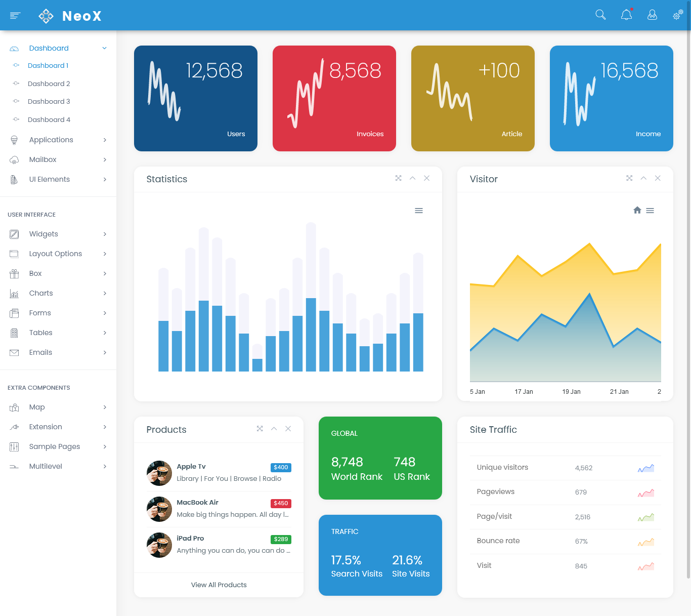Click the $450 price badge
691x616 pixels.
pyautogui.click(x=281, y=504)
